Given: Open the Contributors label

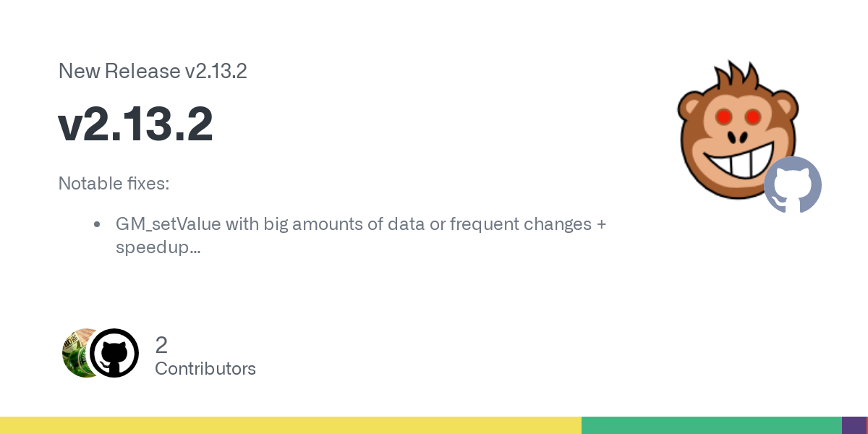Looking at the screenshot, I should tap(205, 369).
